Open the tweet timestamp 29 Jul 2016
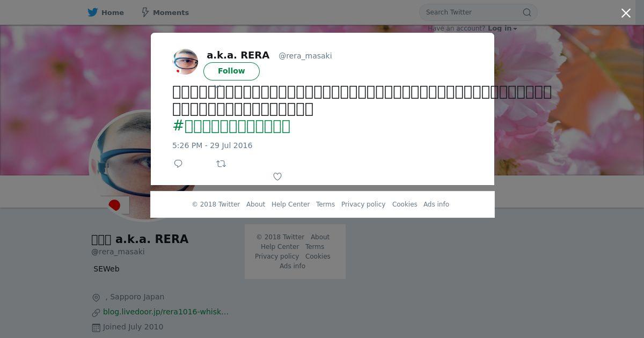Viewport: 644px width, 338px height. click(x=212, y=145)
